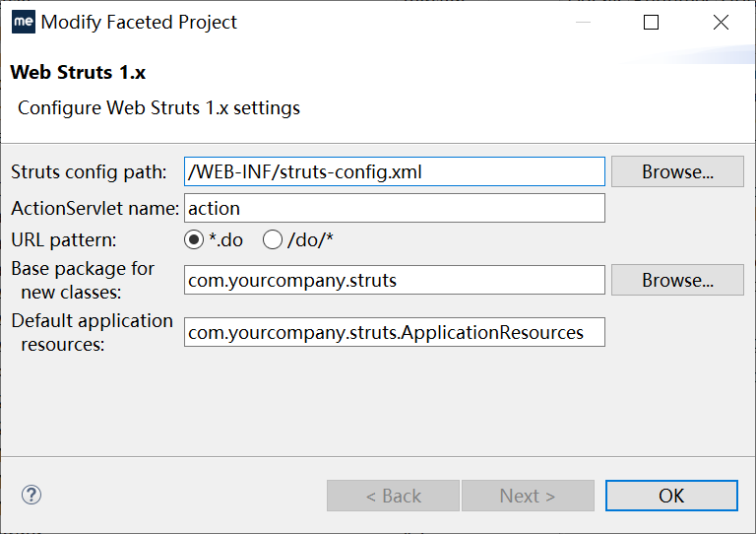The width and height of the screenshot is (756, 534).
Task: Click the 'ActionServlet name:' label
Action: [94, 209]
